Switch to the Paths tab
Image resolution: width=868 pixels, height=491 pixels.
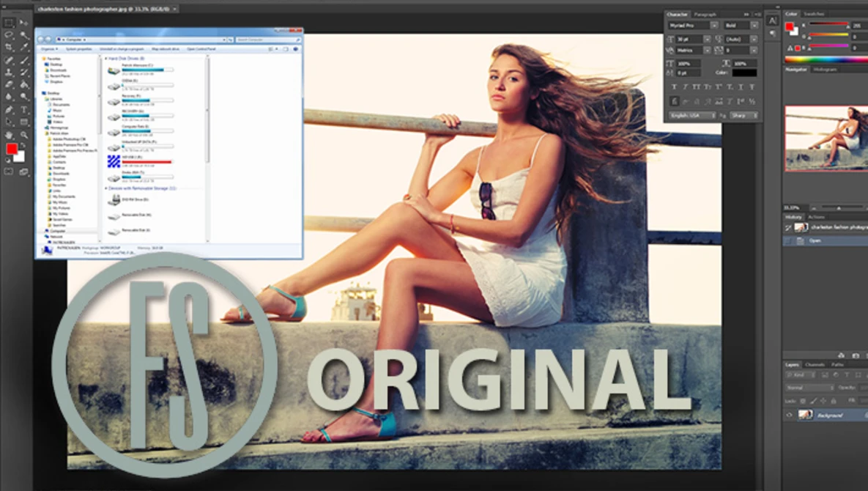coord(837,364)
